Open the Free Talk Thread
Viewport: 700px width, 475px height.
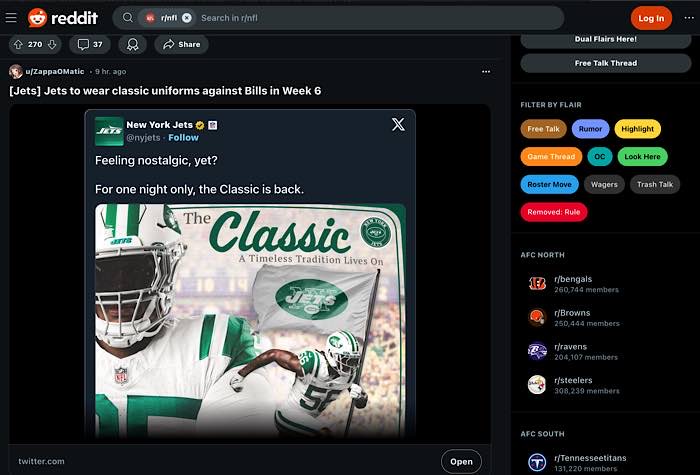(x=605, y=63)
